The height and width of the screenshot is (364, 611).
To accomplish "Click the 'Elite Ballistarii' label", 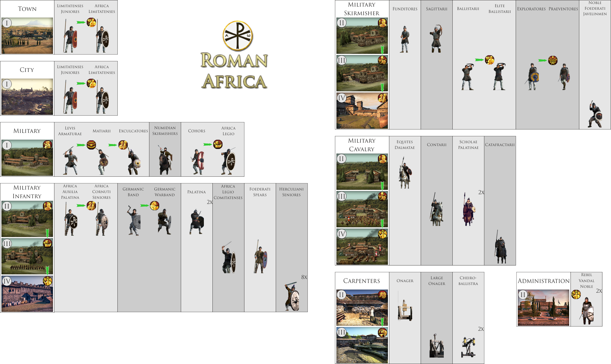I will click(500, 9).
